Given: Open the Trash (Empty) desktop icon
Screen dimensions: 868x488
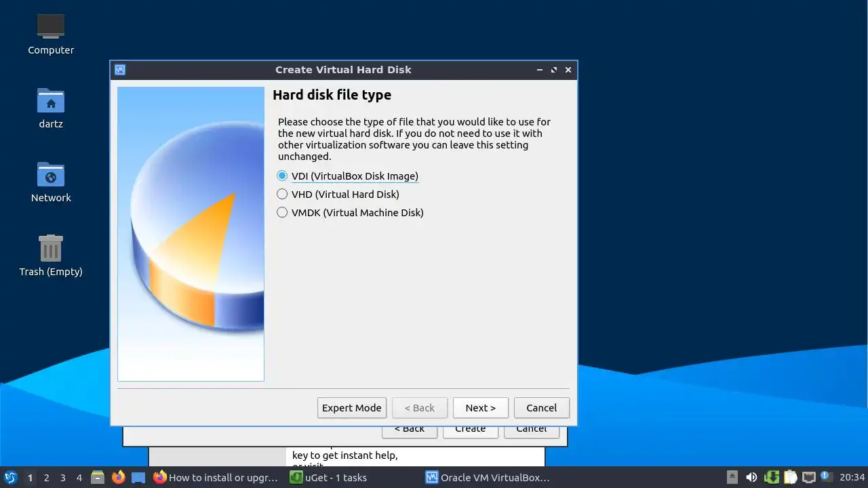Looking at the screenshot, I should 51,256.
